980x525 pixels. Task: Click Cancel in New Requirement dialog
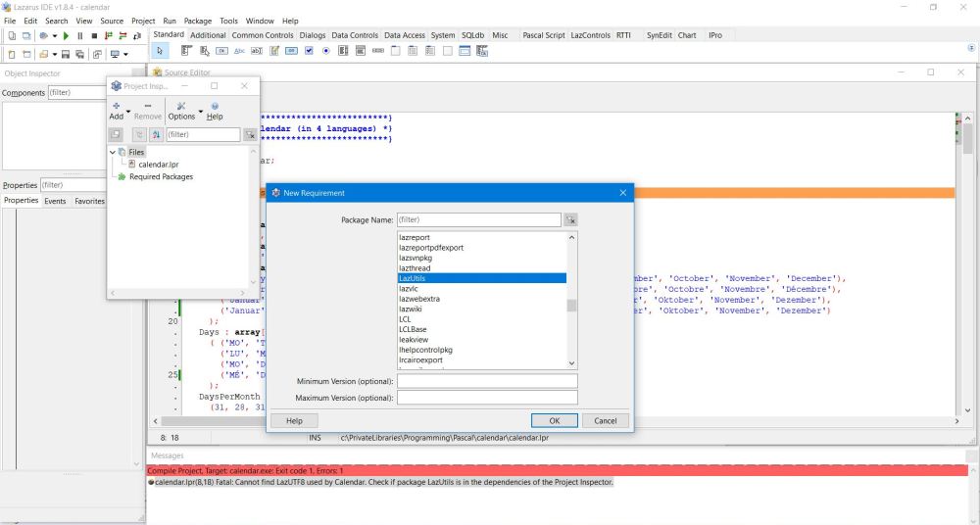point(605,420)
